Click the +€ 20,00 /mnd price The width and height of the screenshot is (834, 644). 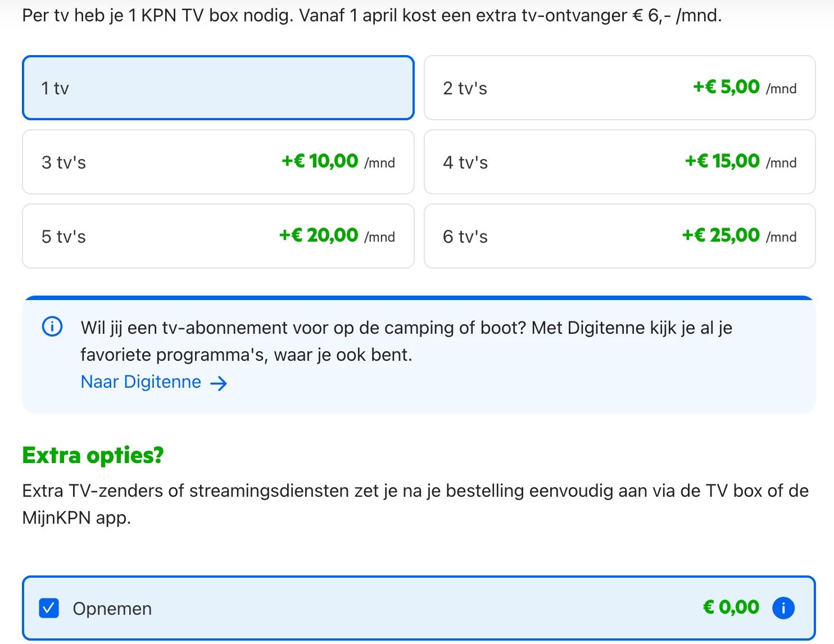click(337, 236)
